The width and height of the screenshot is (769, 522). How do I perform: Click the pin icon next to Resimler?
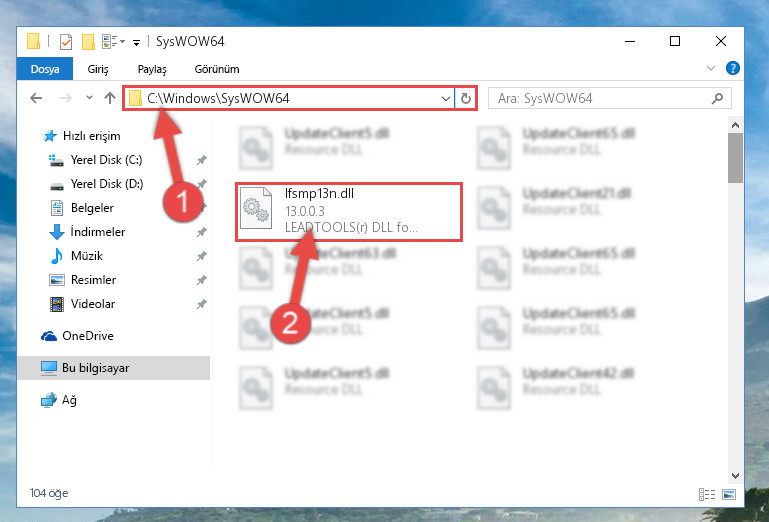point(202,280)
